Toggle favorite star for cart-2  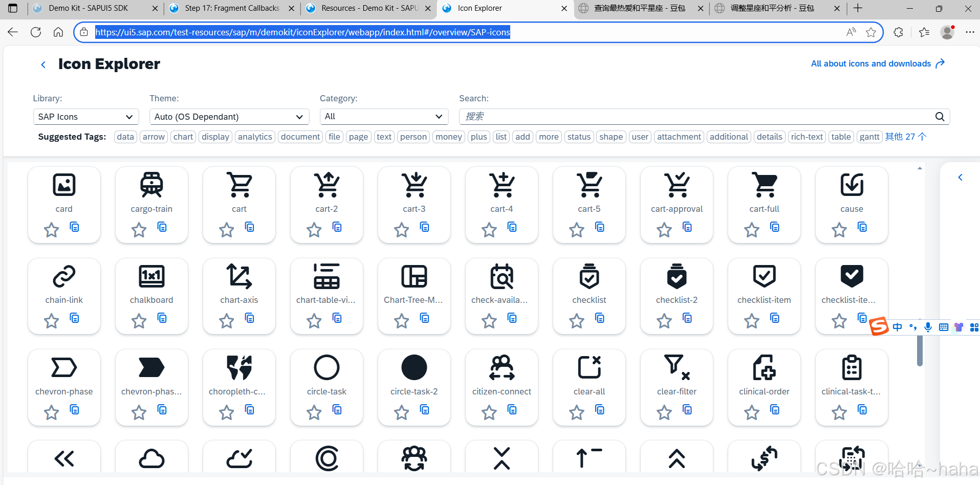click(314, 230)
